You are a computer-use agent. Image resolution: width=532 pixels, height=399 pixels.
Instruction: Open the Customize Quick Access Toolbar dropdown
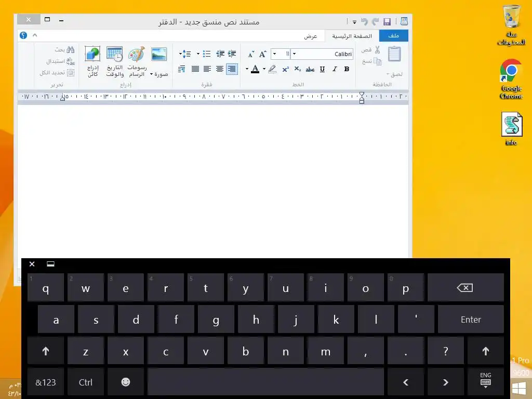tap(354, 22)
